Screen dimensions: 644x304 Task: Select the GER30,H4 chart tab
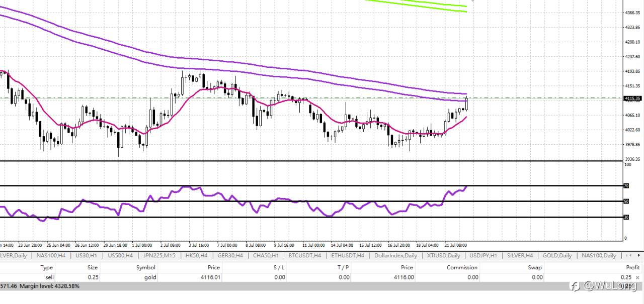tap(230, 255)
